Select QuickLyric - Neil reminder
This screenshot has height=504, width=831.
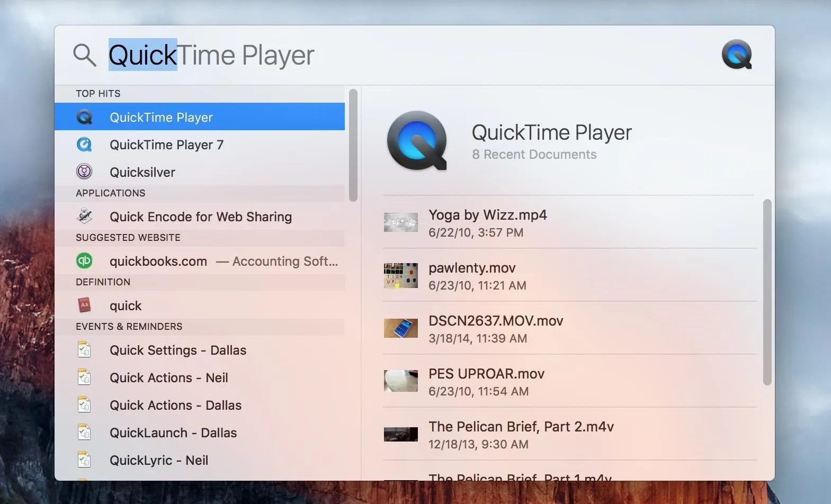click(200, 460)
